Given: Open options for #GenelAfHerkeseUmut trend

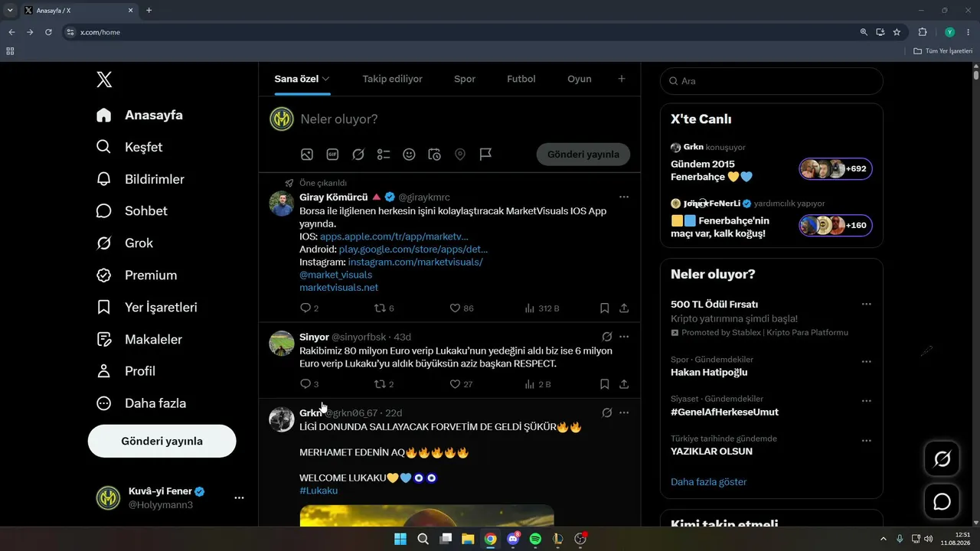Looking at the screenshot, I should [866, 401].
